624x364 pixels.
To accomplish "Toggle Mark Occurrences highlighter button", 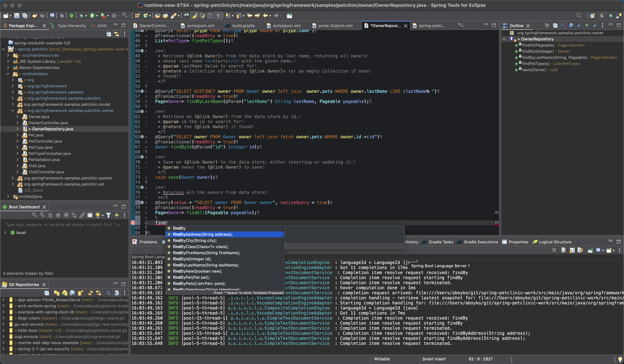I will click(194, 16).
